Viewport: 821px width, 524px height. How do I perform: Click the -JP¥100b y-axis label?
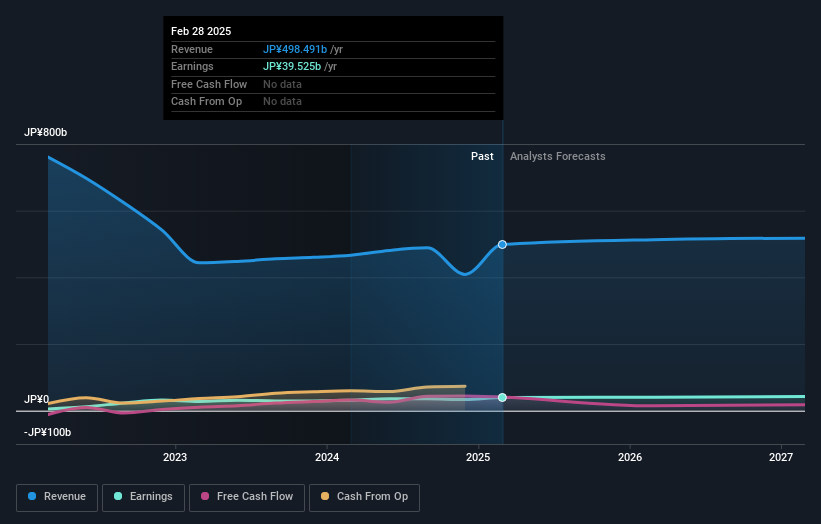(48, 432)
